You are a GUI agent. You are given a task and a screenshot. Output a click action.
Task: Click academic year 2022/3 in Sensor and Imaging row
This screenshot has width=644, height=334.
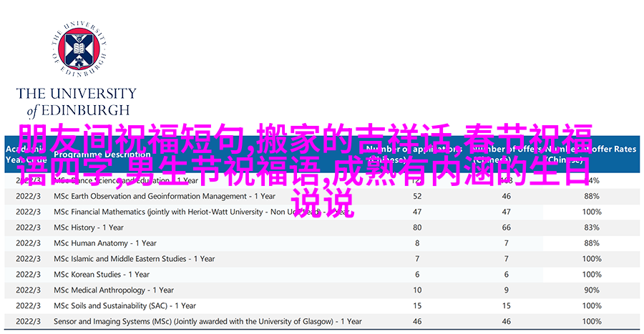pos(29,321)
